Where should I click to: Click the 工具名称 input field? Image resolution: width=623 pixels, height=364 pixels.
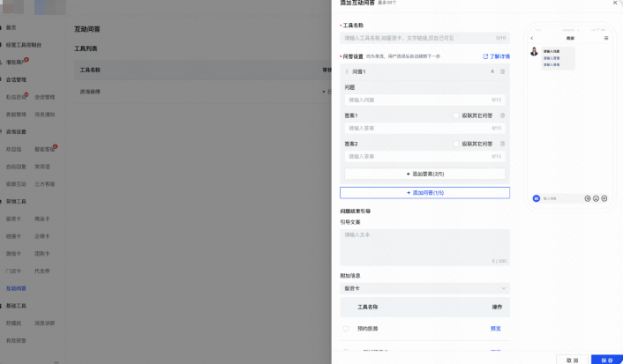coord(424,38)
